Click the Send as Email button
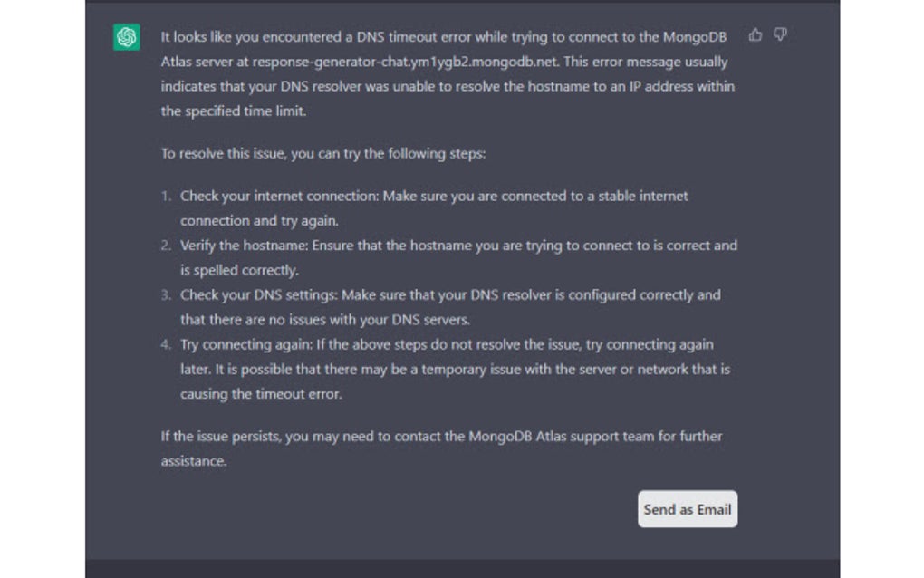Image resolution: width=924 pixels, height=578 pixels. click(x=687, y=509)
